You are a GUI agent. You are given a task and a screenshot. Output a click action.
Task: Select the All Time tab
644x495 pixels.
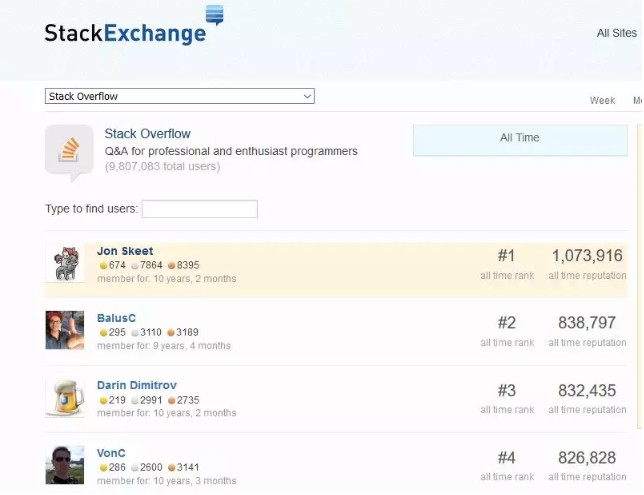coord(520,138)
